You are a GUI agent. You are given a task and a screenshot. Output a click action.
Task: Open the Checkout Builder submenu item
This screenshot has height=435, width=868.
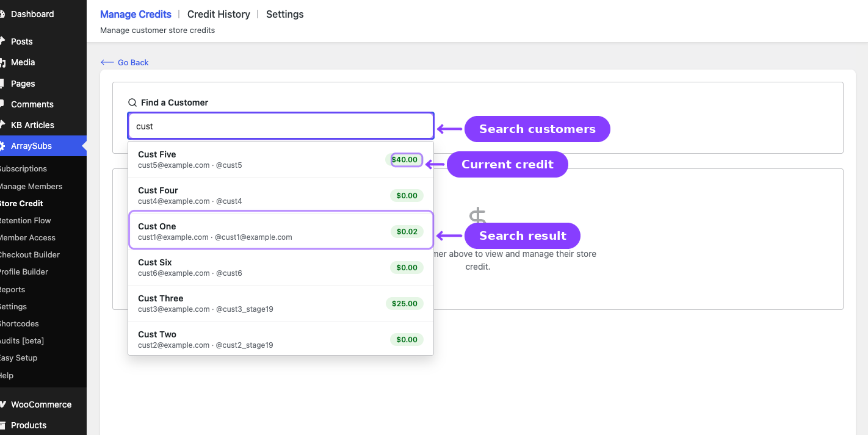[x=29, y=254]
